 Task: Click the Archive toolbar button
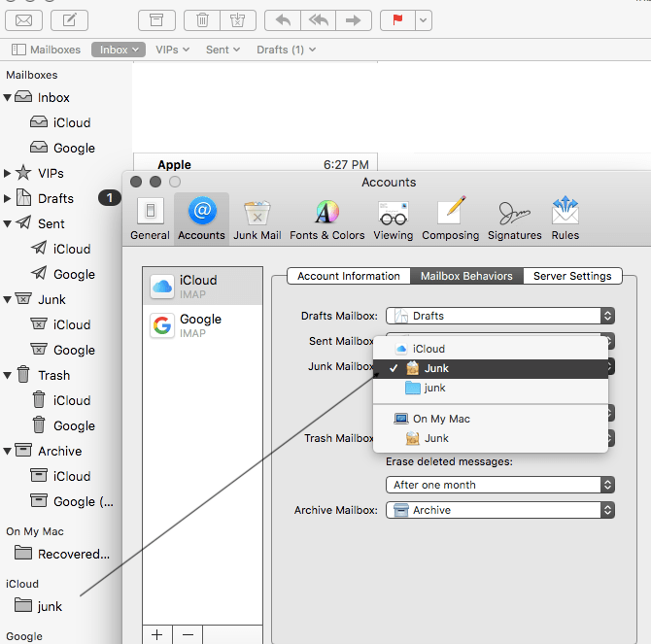(156, 20)
